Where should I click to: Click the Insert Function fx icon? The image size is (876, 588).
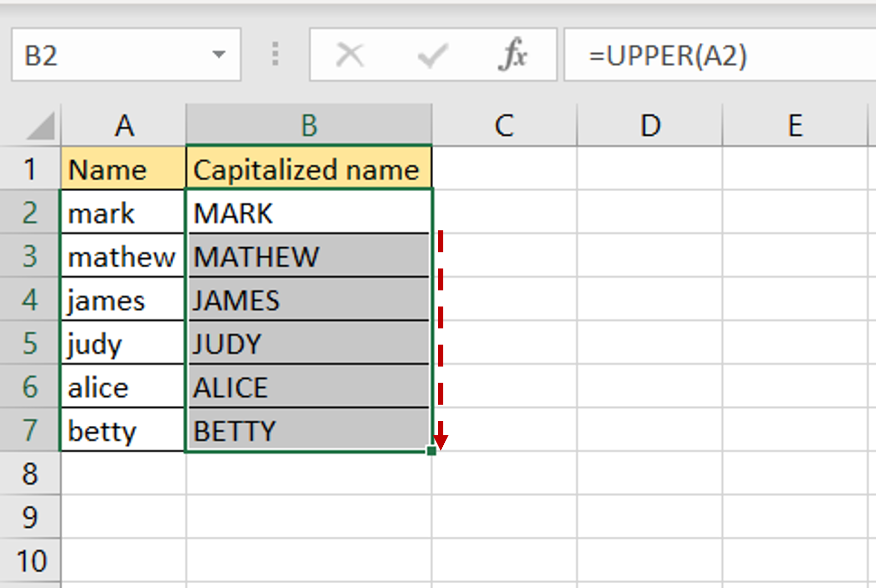[x=512, y=55]
